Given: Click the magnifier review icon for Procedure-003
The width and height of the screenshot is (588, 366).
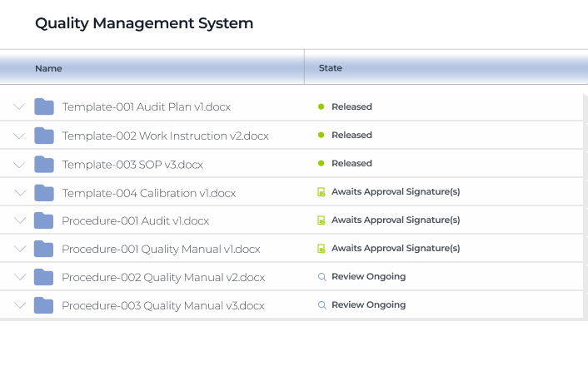Looking at the screenshot, I should [321, 305].
